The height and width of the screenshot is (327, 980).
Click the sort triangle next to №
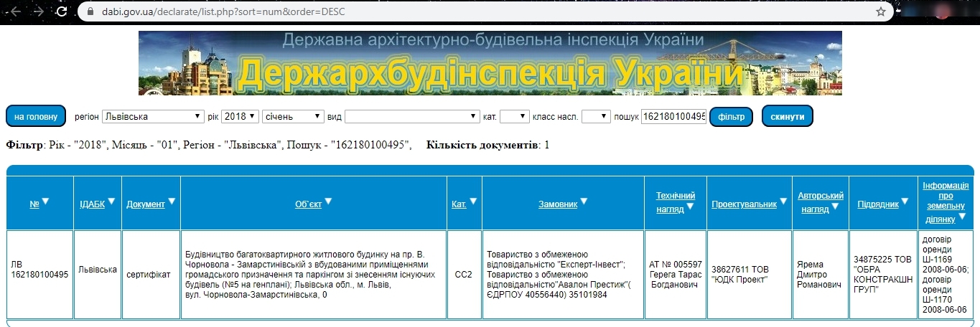46,202
